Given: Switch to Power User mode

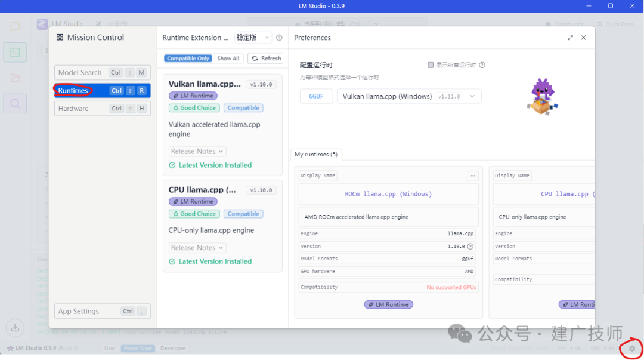Looking at the screenshot, I should [138, 348].
